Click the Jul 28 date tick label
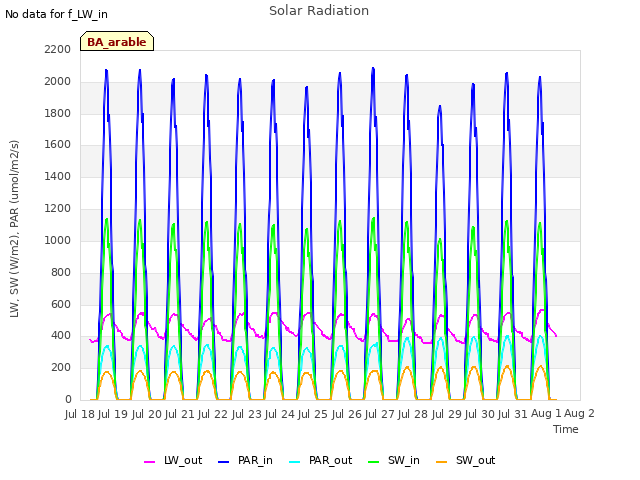Screen dimensions: 640x480 point(413,414)
